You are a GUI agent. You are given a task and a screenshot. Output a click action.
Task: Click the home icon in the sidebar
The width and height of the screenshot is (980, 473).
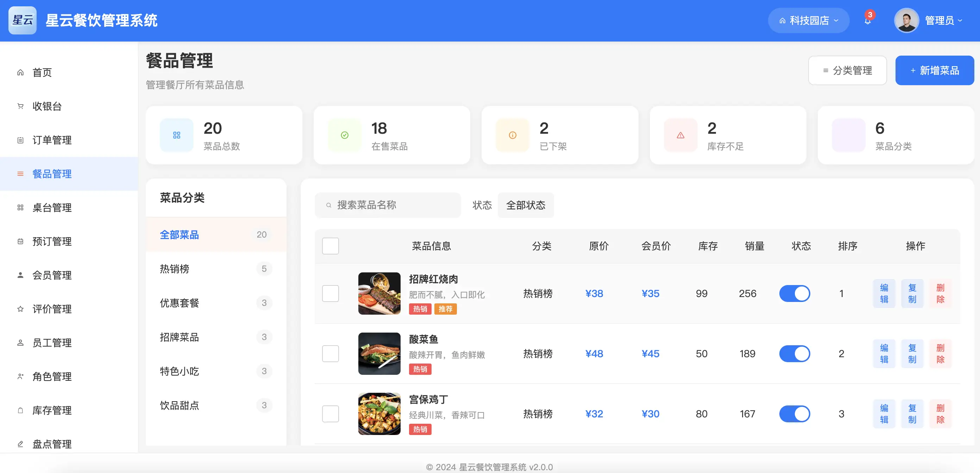pos(20,72)
